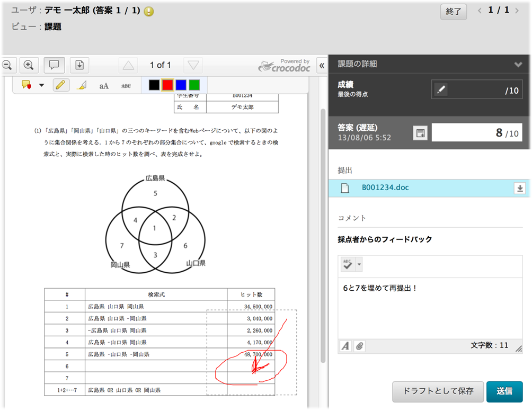Click the zoom out magnifier icon
The height and width of the screenshot is (411, 532).
pyautogui.click(x=6, y=65)
